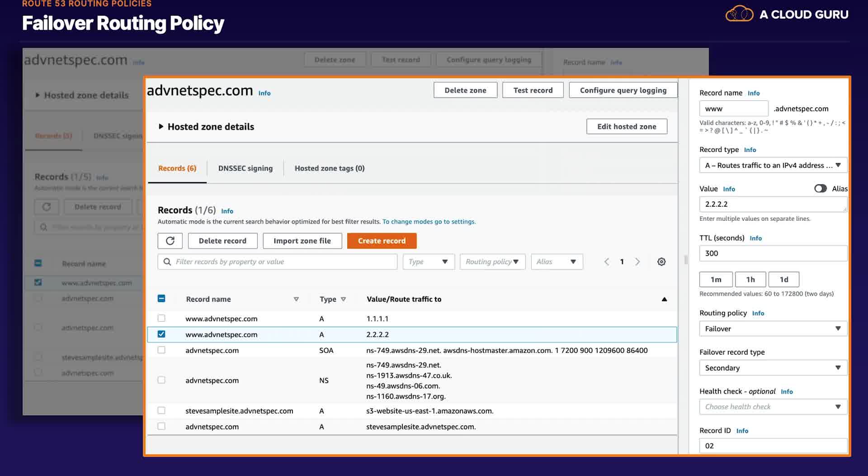
Task: Click Delete zone button
Action: 465,90
